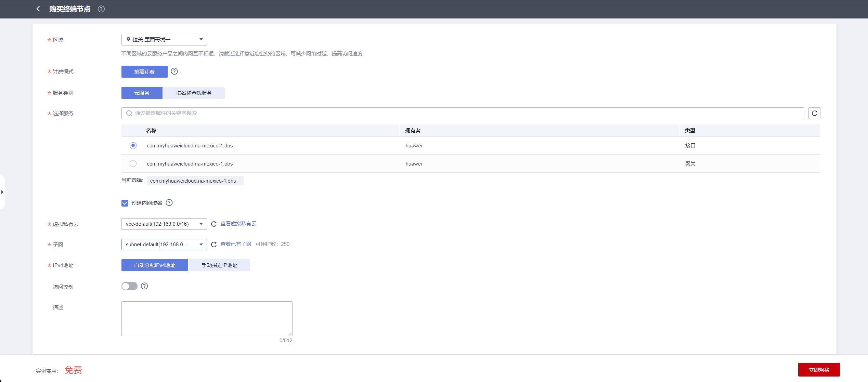Go back using the header arrow
This screenshot has height=382, width=868.
[38, 9]
